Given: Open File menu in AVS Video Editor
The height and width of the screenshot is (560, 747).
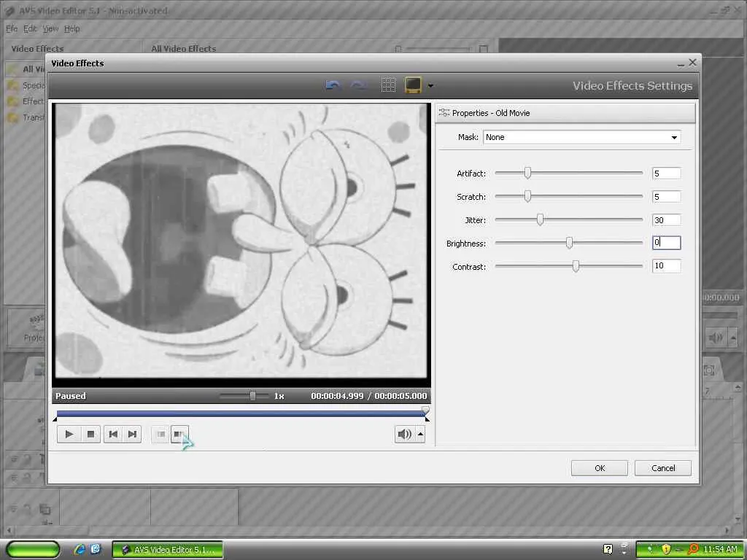Looking at the screenshot, I should click(x=12, y=28).
